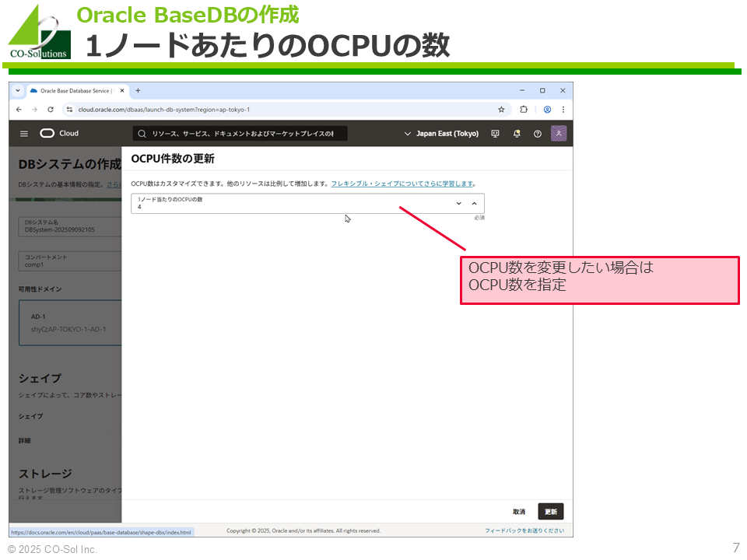Close the Oracle Base Database Service tab
This screenshot has width=747, height=560.
[122, 90]
